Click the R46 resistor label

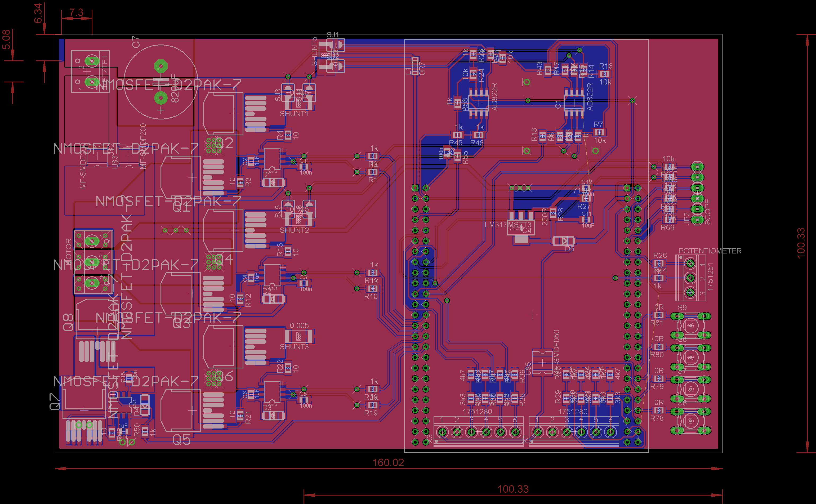477,143
